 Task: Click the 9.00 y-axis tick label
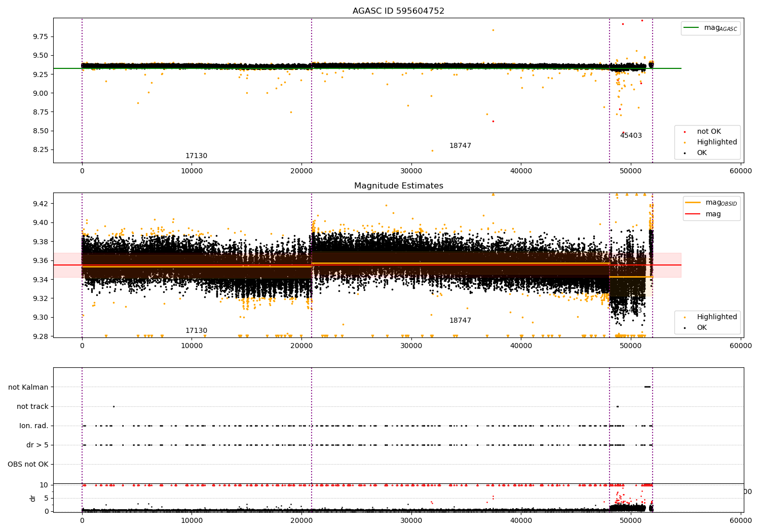(41, 93)
